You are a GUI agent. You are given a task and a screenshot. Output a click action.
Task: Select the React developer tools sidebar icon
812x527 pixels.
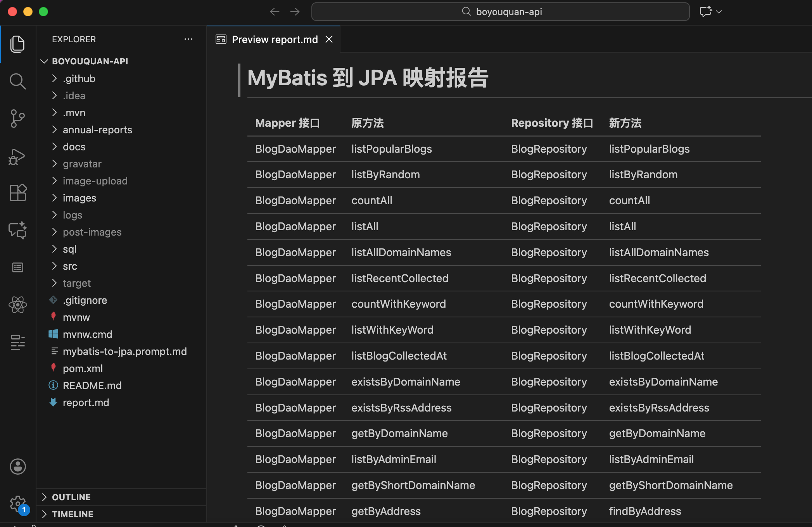click(x=18, y=305)
